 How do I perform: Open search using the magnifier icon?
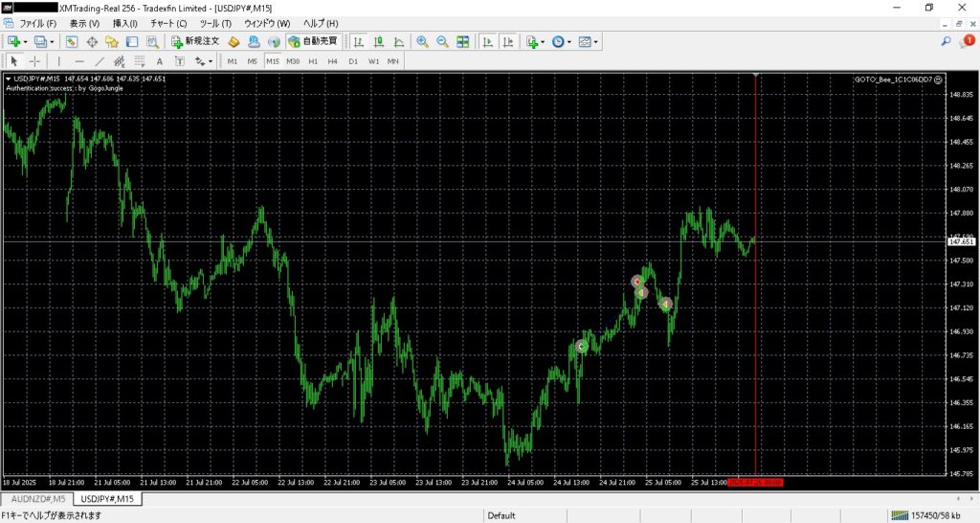947,41
